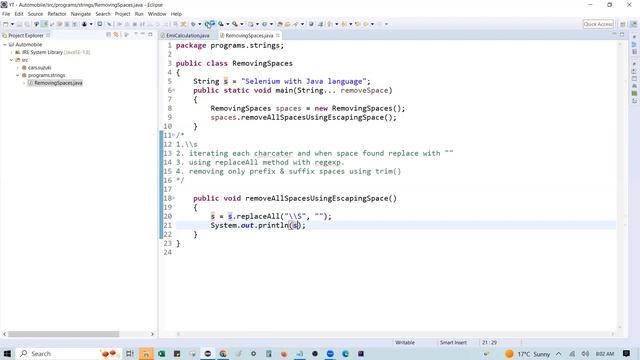
Task: Fold removeAllSpacesUsingEscapingSpace method at line 18
Action: [x=174, y=198]
